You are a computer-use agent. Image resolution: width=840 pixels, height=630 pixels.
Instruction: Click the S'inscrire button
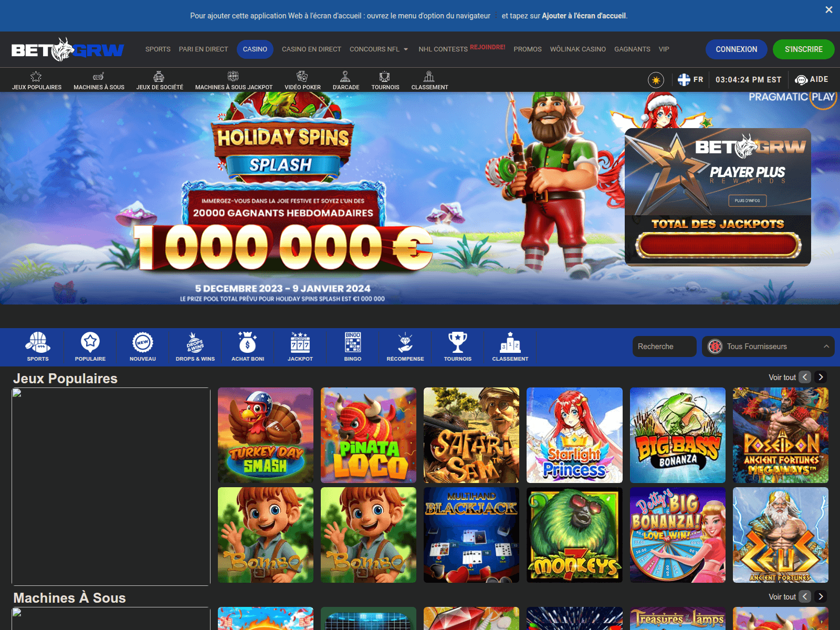[804, 49]
